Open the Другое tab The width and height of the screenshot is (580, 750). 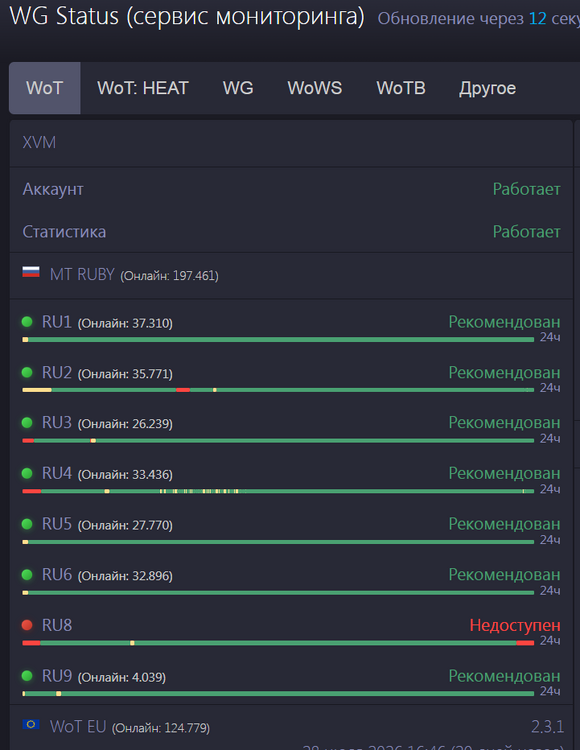pos(487,88)
